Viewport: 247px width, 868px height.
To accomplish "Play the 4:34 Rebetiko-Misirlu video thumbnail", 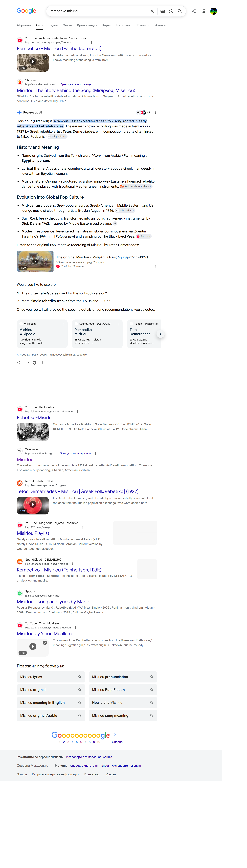I will click(x=33, y=432).
